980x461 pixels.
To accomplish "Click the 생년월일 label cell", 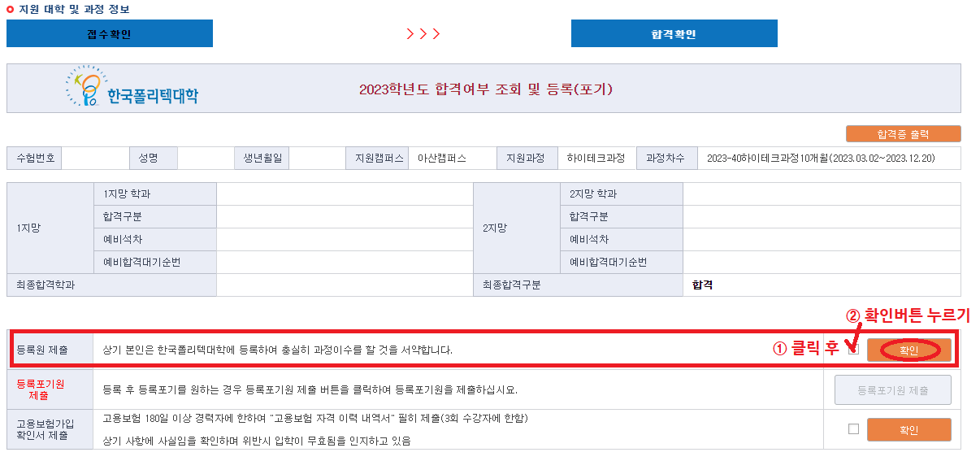I will coord(261,158).
